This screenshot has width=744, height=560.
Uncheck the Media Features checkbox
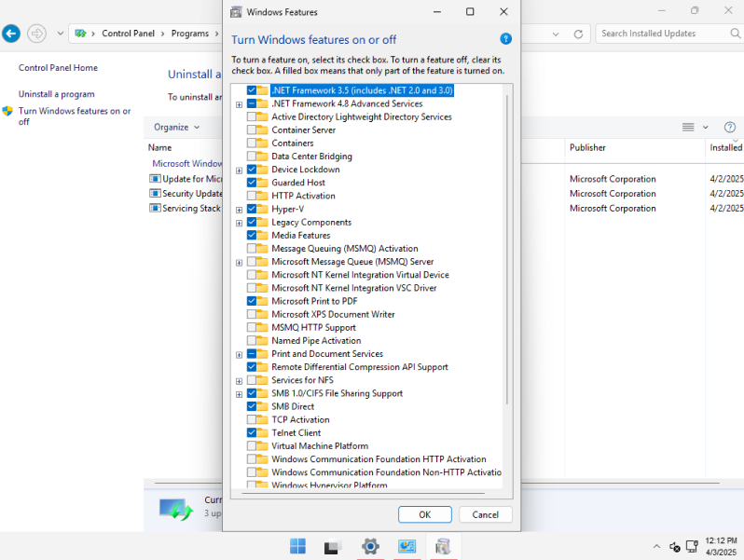[x=252, y=235]
